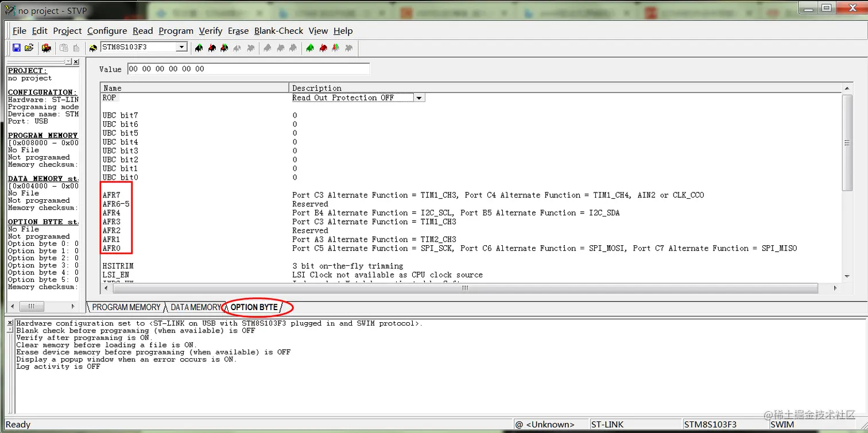
Task: Click Read current tab green-arrow chip icon
Action: click(199, 48)
